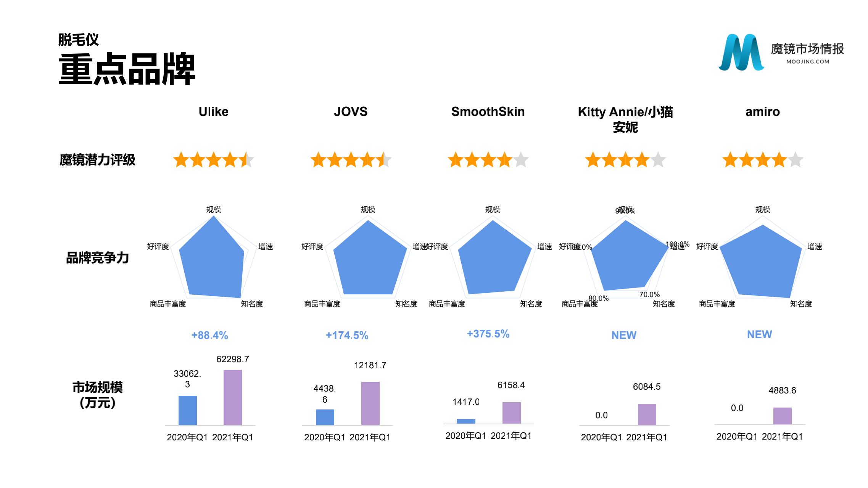
Task: Click the SmoothSkin brand name heading
Action: pyautogui.click(x=488, y=112)
